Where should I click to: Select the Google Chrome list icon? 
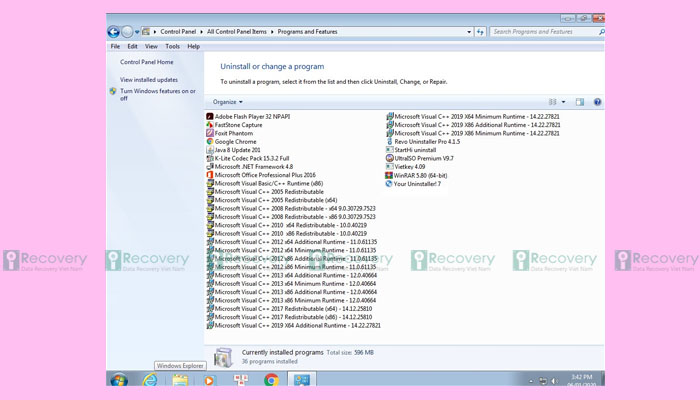click(210, 141)
